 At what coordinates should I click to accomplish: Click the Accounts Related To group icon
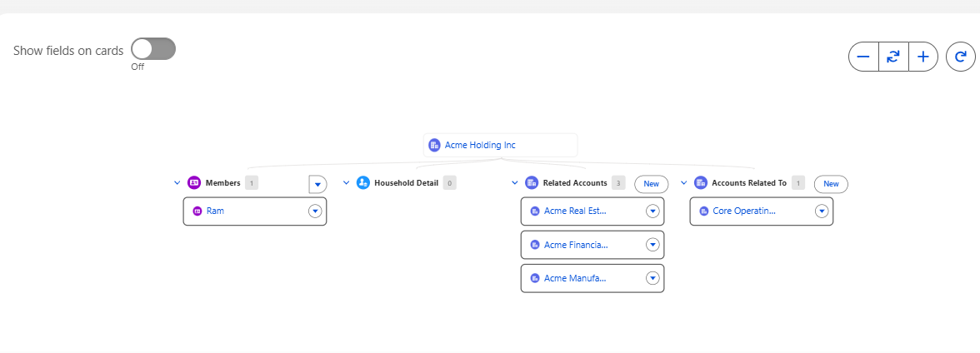[x=701, y=183]
